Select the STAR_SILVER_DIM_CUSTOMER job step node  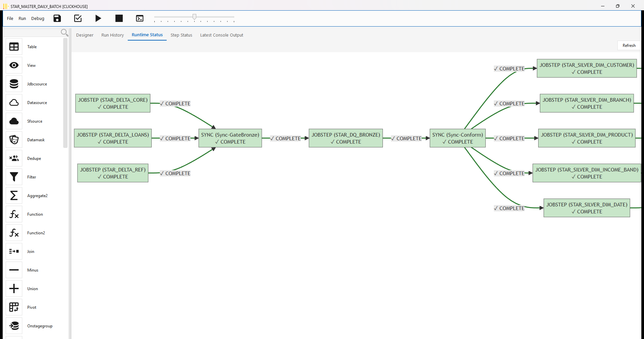pos(587,68)
